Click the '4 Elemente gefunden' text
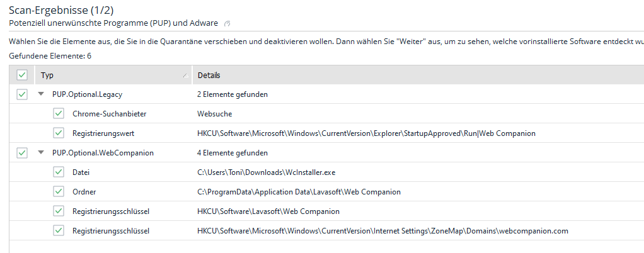Screen dimensions: 644x253 coord(233,153)
